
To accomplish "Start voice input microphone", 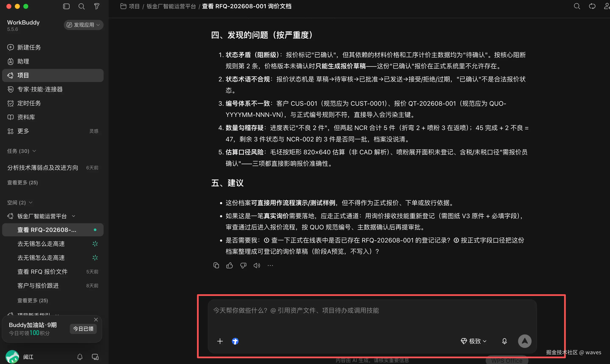I will pos(505,341).
